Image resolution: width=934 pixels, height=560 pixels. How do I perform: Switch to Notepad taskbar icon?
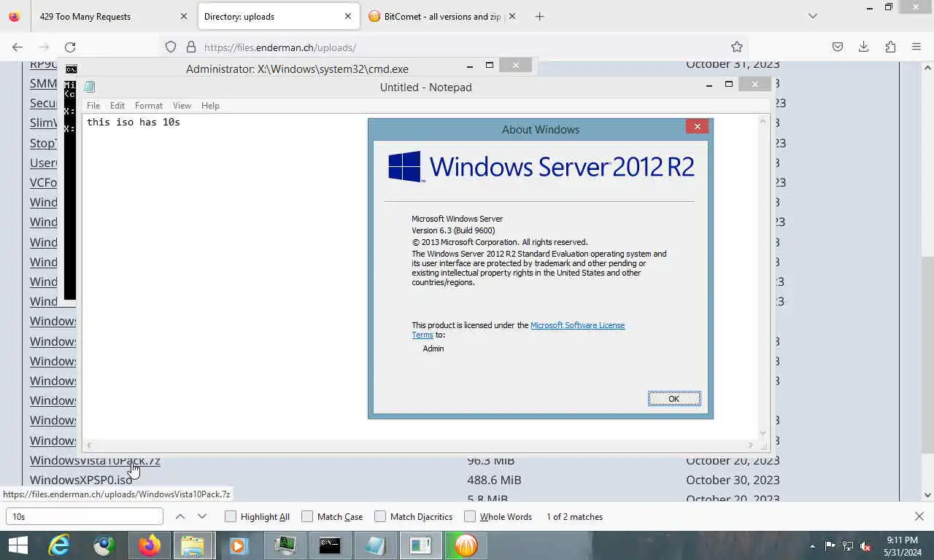375,545
